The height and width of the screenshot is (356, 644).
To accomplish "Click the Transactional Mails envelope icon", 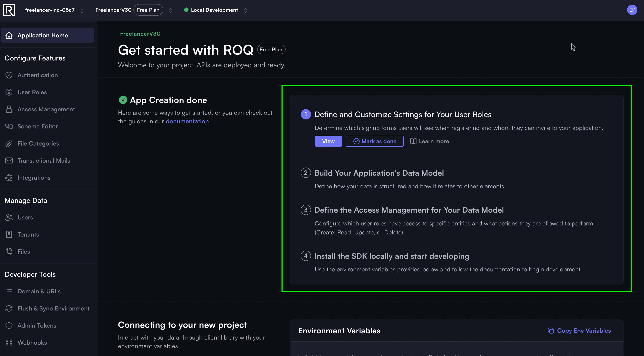I will click(x=9, y=160).
